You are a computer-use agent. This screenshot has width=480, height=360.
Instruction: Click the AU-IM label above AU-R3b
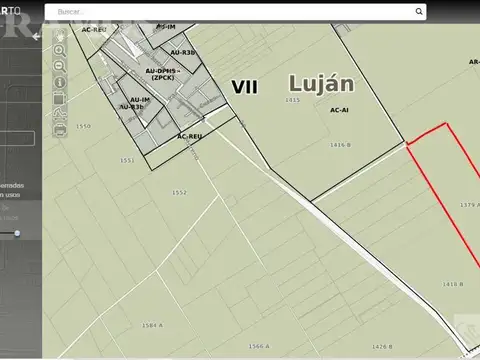[x=140, y=100]
